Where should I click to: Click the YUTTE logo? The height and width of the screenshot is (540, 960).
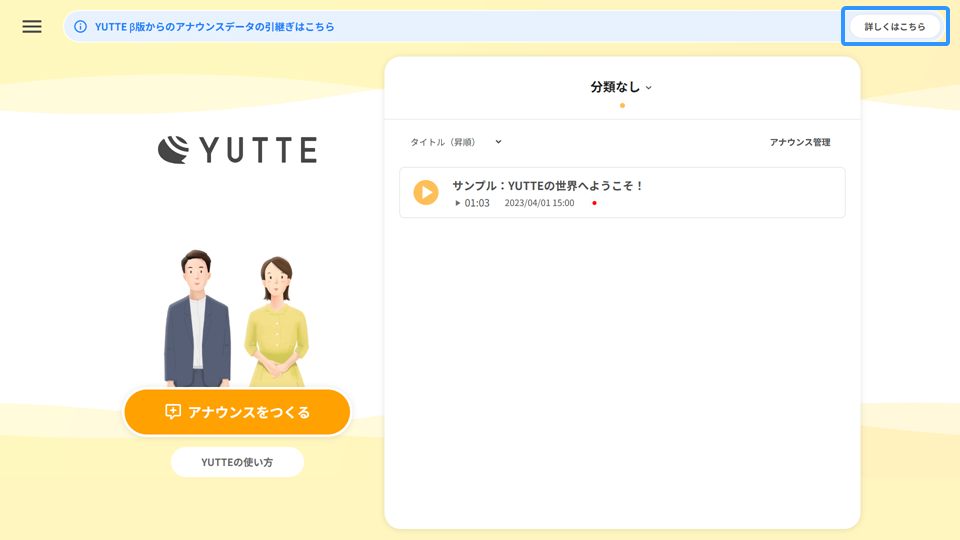[x=237, y=150]
